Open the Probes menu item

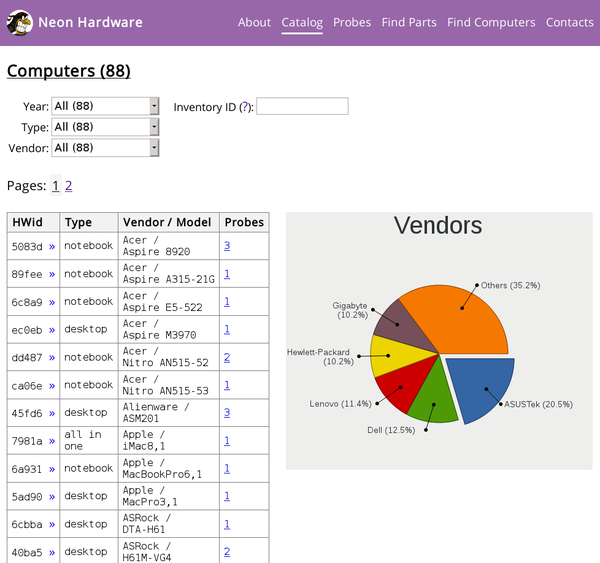pyautogui.click(x=352, y=22)
